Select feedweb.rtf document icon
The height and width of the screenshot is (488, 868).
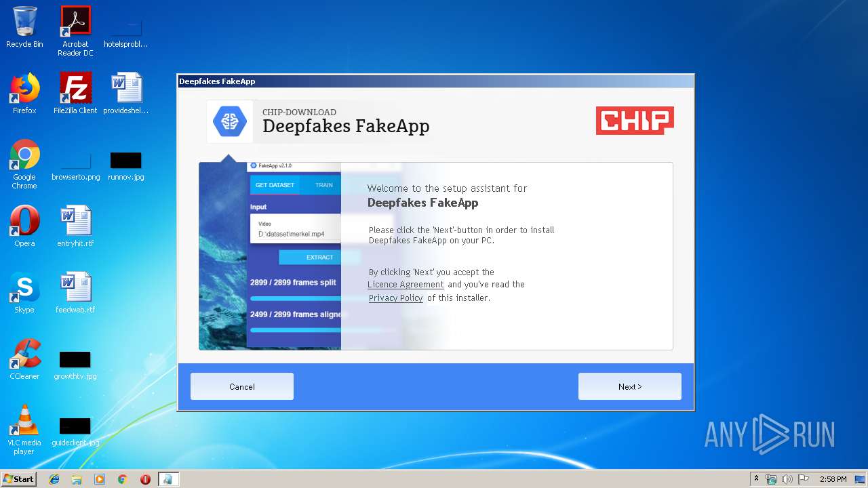click(75, 293)
